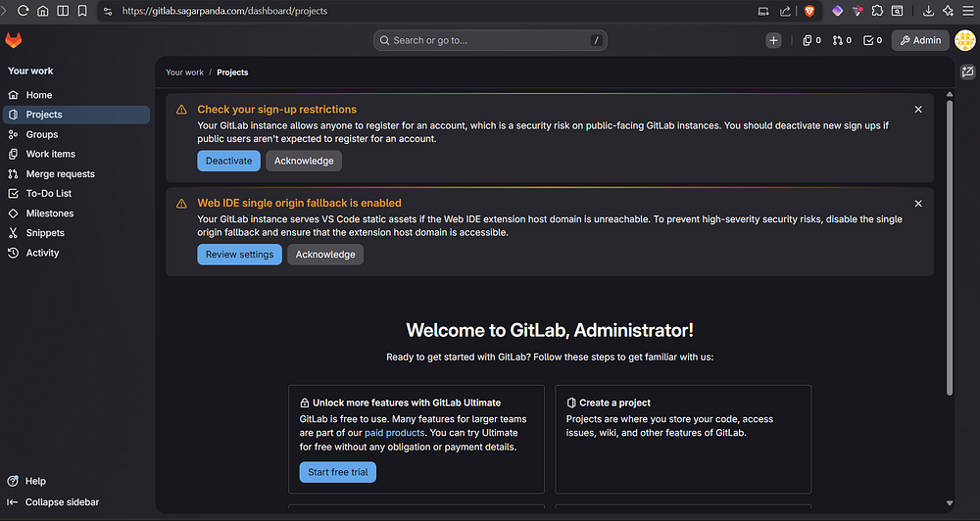Screen dimensions: 980x521
Task: Open Milestones from the sidebar
Action: click(50, 213)
